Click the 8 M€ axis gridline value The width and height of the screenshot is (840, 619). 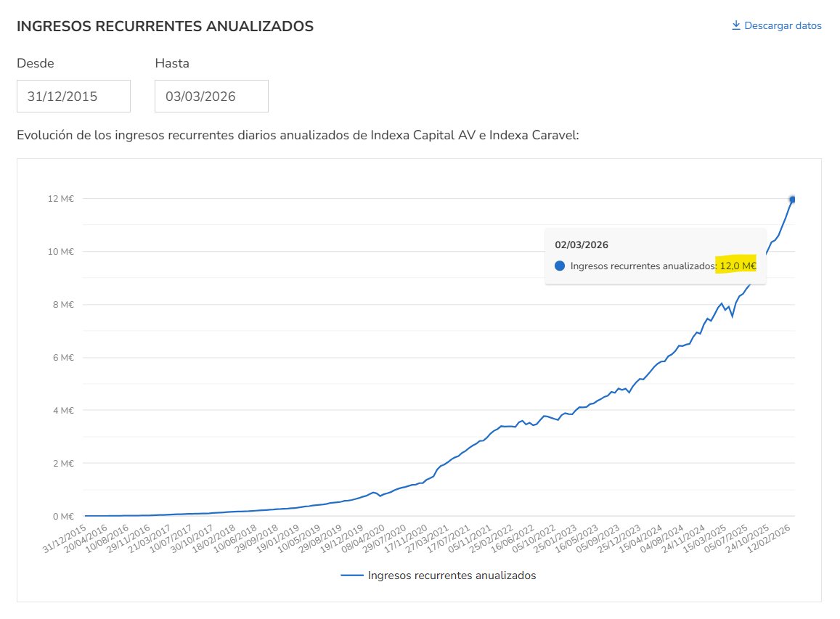click(x=63, y=304)
